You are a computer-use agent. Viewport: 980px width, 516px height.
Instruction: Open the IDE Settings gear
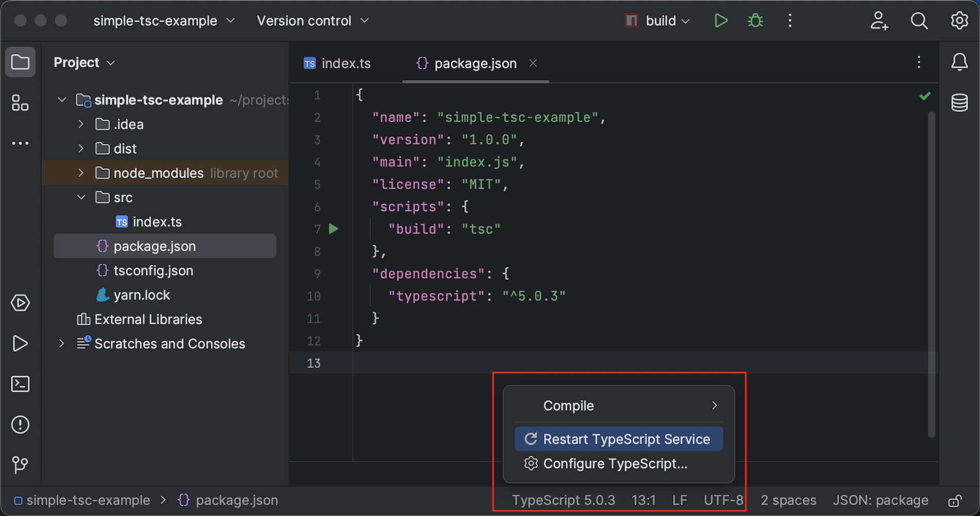click(x=959, y=21)
